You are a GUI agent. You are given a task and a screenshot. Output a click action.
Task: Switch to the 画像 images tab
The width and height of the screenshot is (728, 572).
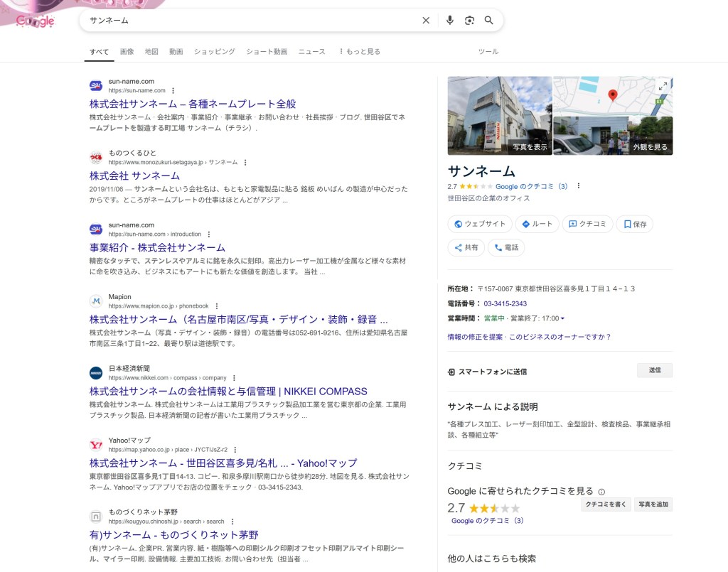pos(127,52)
